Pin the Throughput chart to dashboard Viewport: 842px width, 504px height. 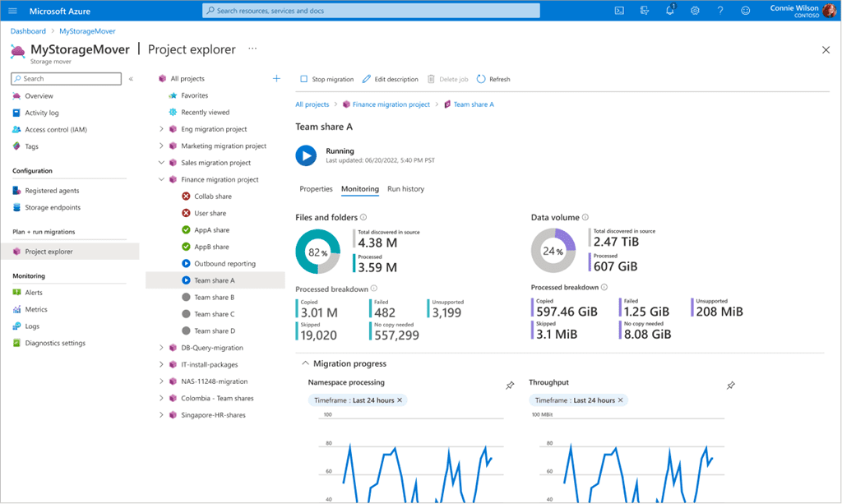coord(731,386)
